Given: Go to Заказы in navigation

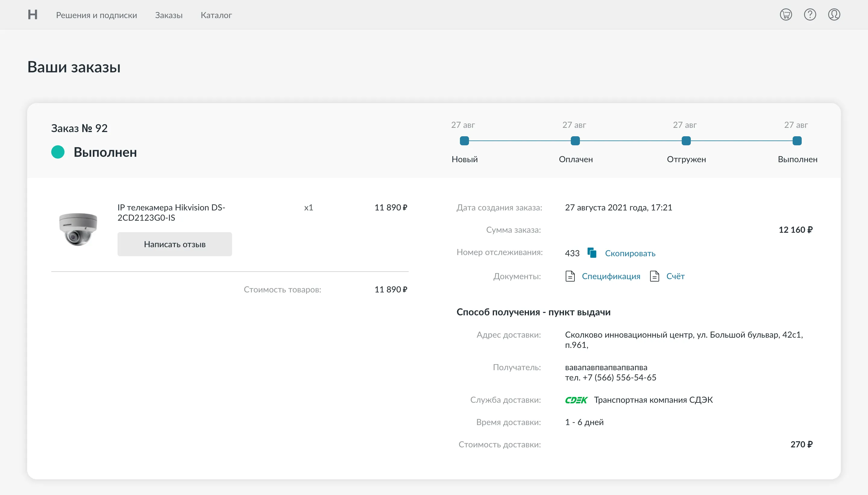Looking at the screenshot, I should [x=168, y=15].
